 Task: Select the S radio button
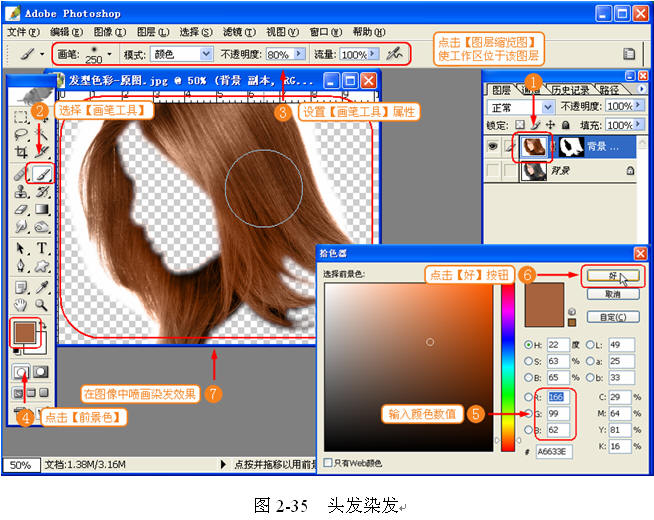coord(528,361)
